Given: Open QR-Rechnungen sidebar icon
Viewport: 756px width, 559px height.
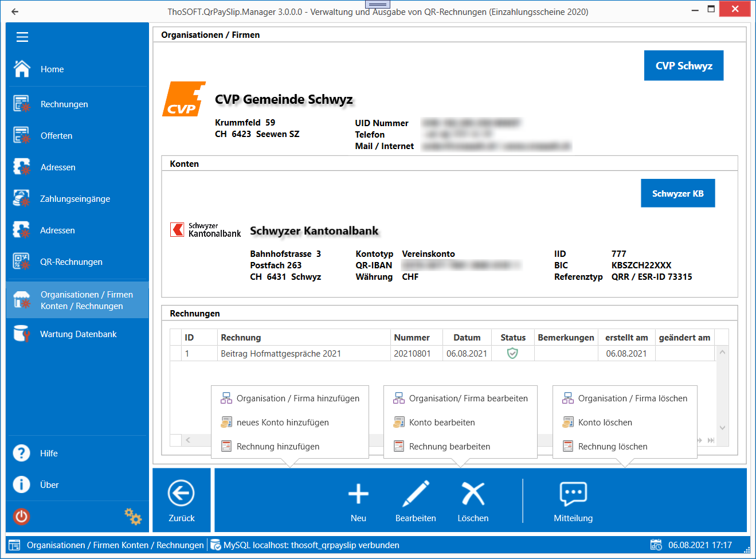Looking at the screenshot, I should click(x=22, y=261).
